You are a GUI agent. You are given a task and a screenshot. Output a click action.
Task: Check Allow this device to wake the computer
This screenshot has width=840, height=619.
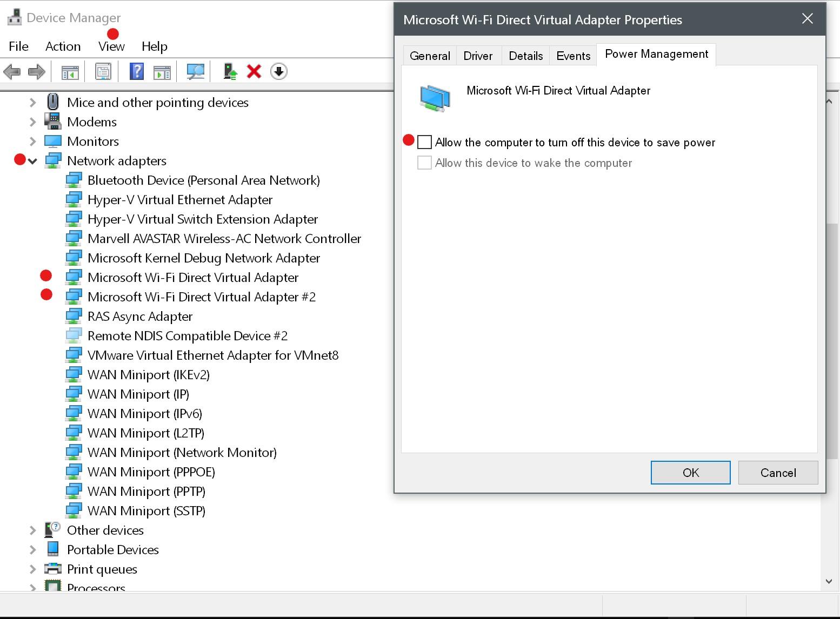pyautogui.click(x=425, y=163)
